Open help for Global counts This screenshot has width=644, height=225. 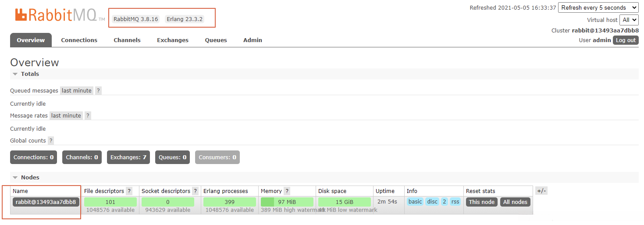tap(51, 141)
